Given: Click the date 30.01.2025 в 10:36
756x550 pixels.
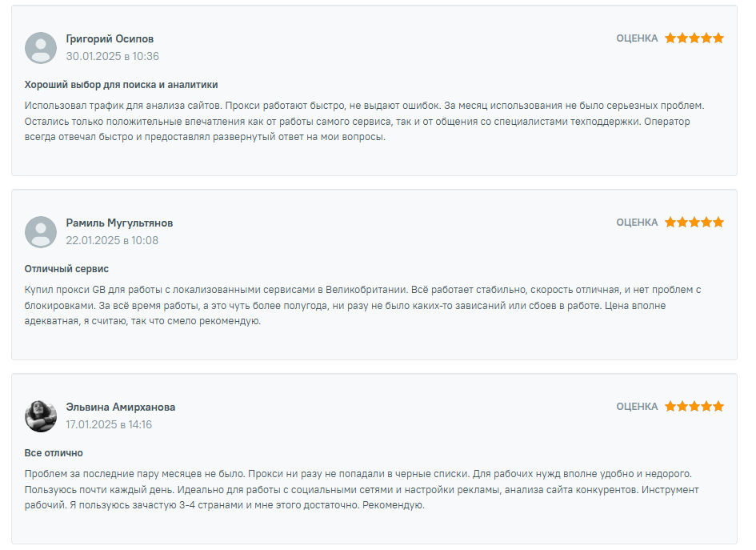Looking at the screenshot, I should [112, 57].
